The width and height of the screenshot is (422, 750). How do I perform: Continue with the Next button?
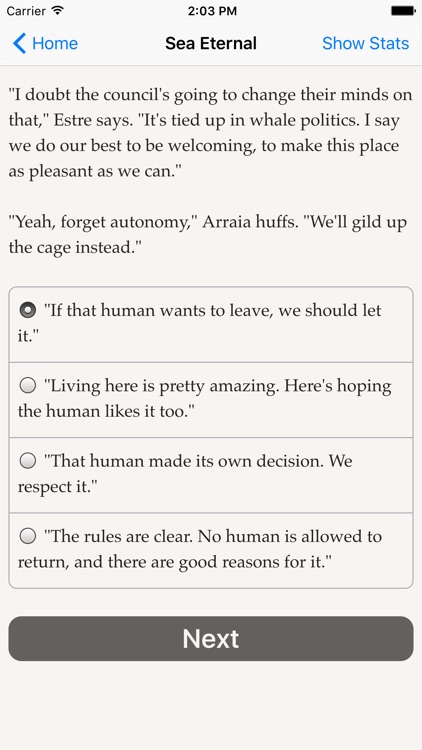tap(211, 639)
